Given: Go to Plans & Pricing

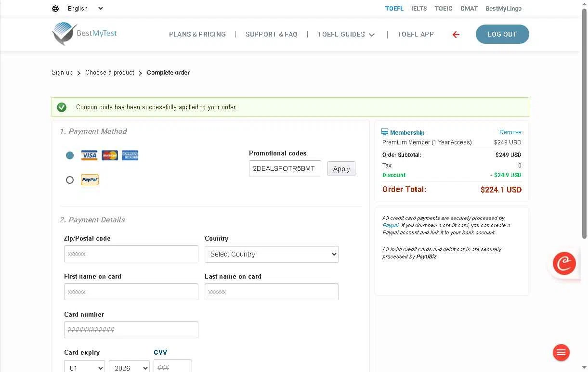Looking at the screenshot, I should point(197,35).
